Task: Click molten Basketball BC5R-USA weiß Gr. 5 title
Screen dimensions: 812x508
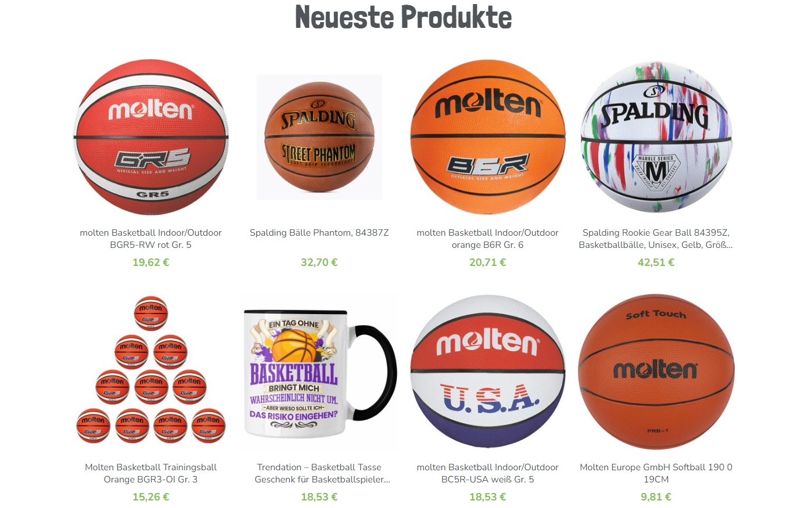Action: pos(488,473)
